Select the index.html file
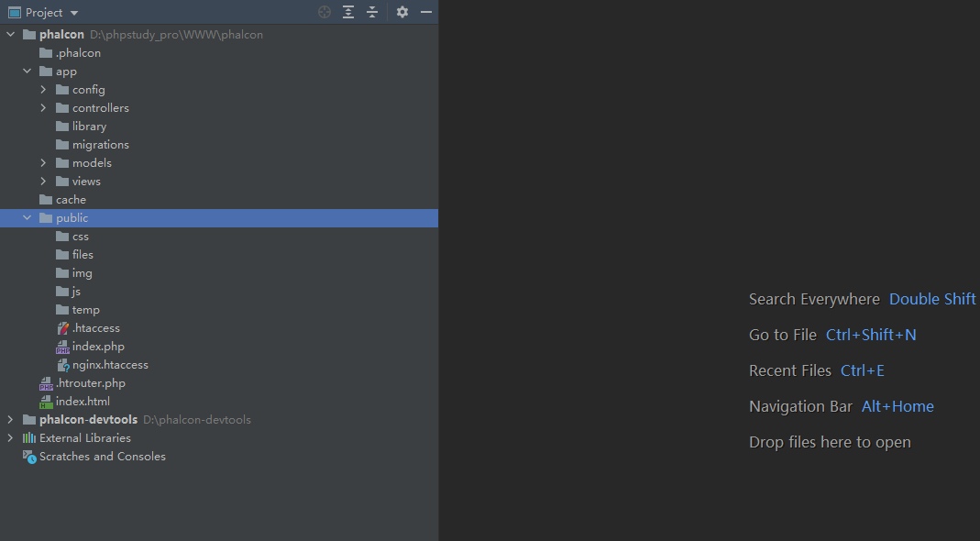This screenshot has width=980, height=541. tap(83, 402)
